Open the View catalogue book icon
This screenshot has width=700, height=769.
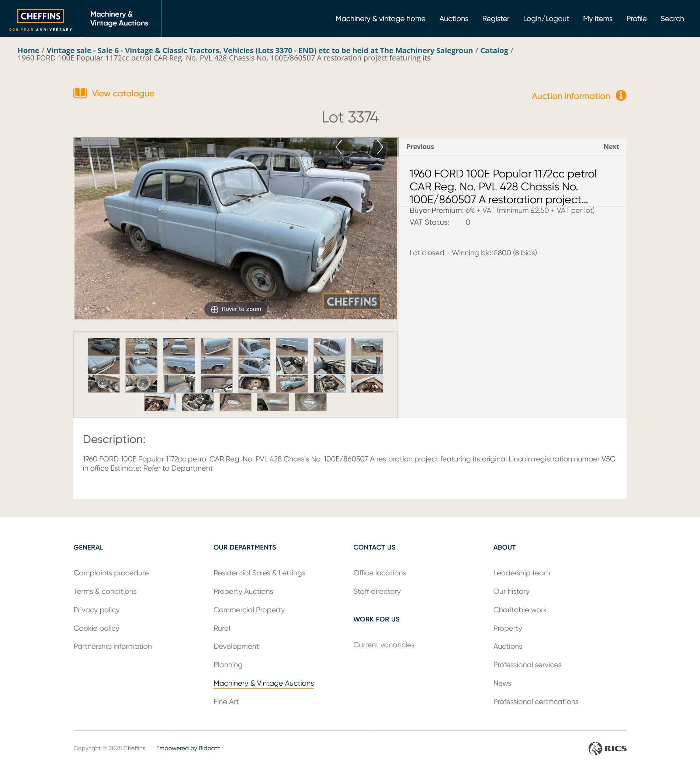80,93
